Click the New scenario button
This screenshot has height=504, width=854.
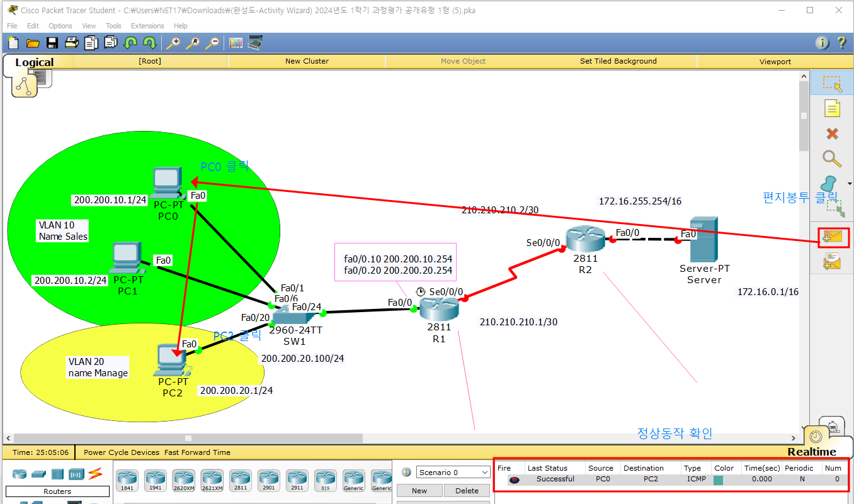pyautogui.click(x=419, y=491)
